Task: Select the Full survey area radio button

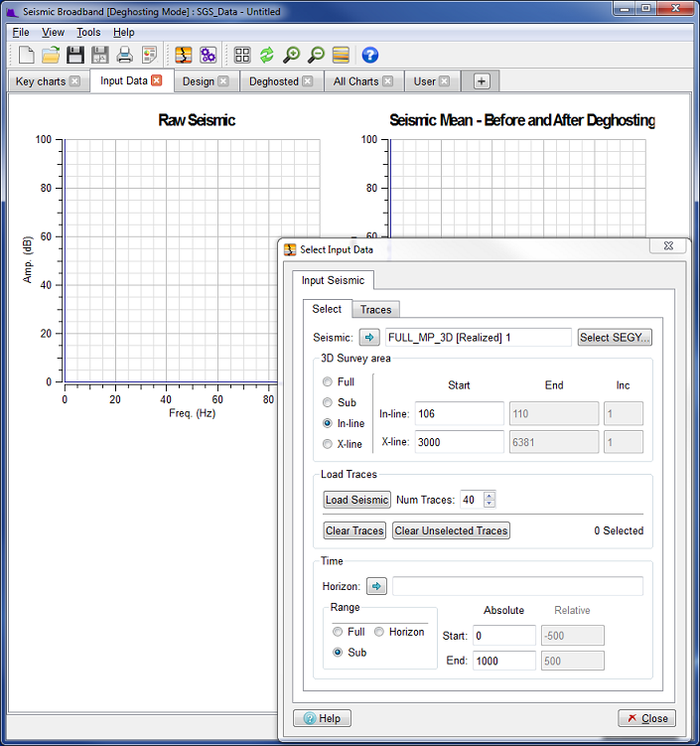Action: click(x=328, y=381)
